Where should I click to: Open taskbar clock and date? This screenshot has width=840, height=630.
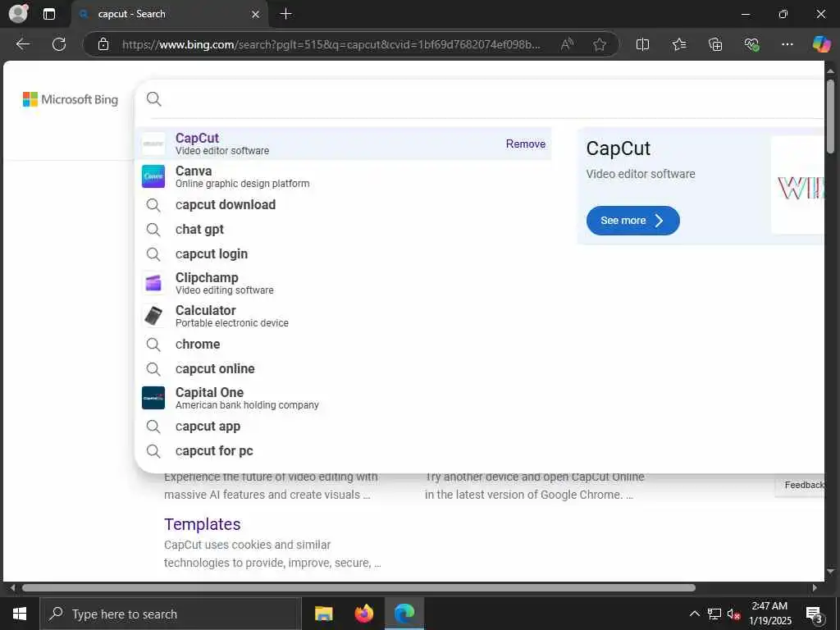coord(769,614)
